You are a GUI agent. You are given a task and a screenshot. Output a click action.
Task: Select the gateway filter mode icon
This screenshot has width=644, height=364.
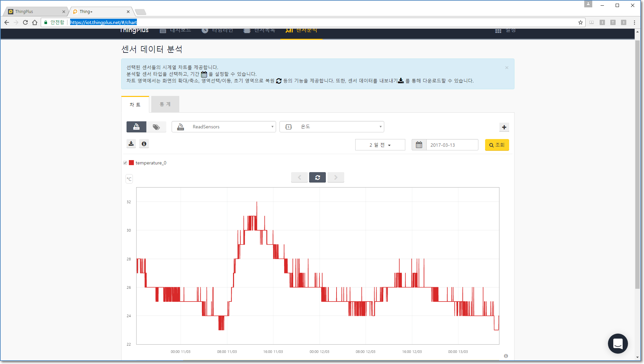(136, 127)
